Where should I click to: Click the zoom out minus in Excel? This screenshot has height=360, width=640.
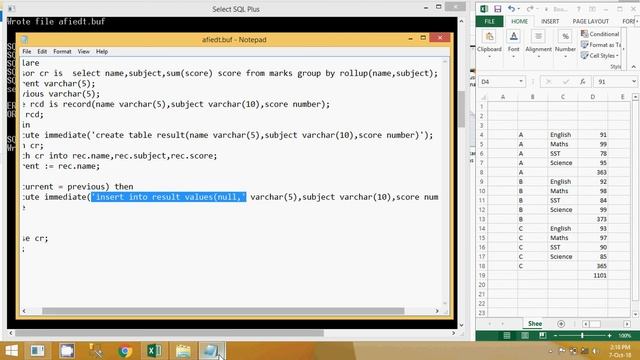pyautogui.click(x=556, y=336)
